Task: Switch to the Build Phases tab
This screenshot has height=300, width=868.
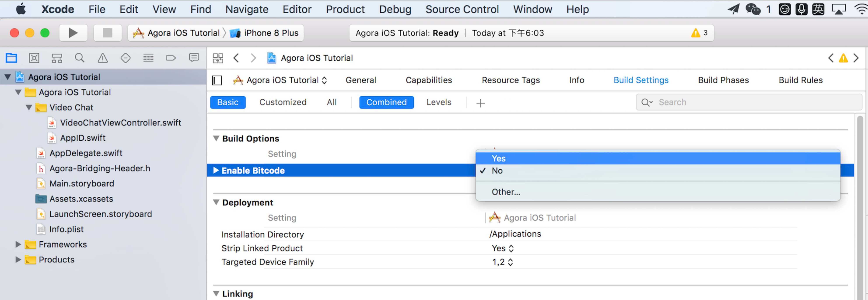Action: coord(723,80)
